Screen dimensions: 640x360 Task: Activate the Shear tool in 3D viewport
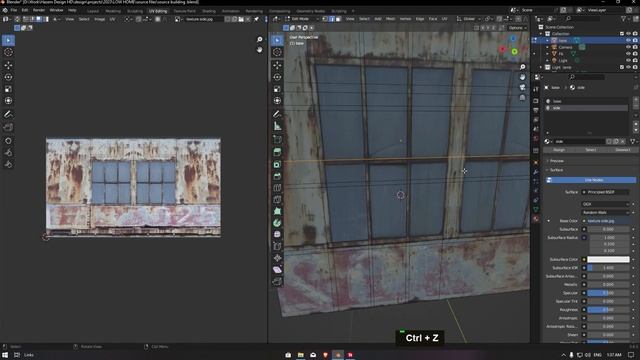277,270
